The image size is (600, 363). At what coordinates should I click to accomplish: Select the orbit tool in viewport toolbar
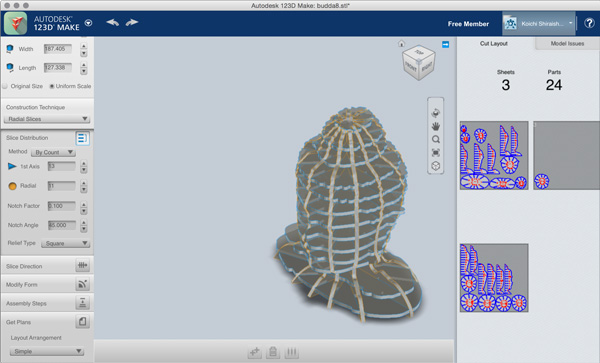click(x=435, y=113)
